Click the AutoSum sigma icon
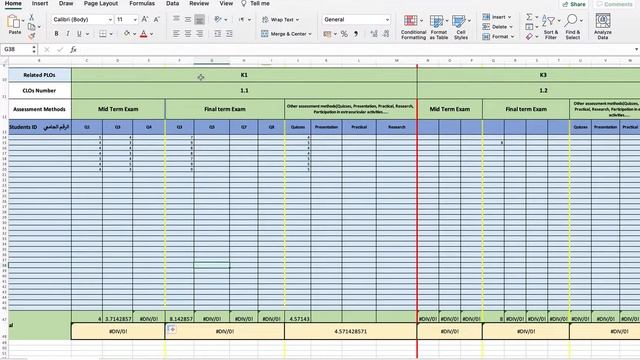Viewport: 640px width, 360px height. [529, 17]
